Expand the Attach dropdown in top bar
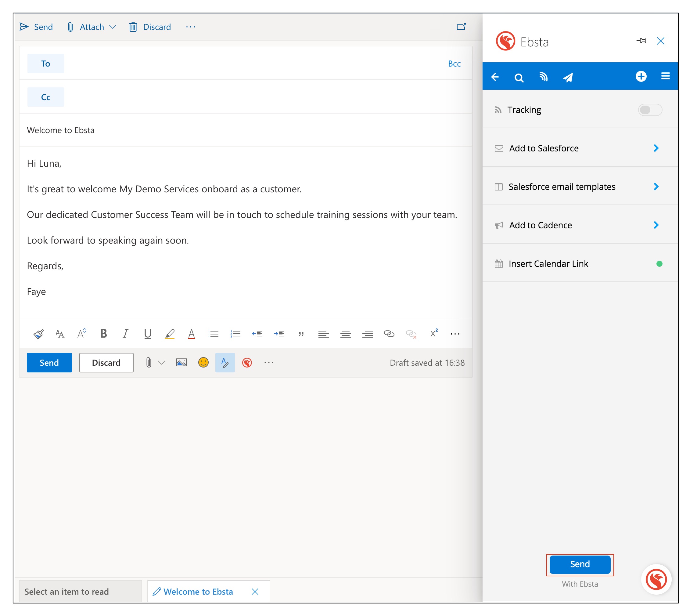The width and height of the screenshot is (679, 616). tap(113, 27)
